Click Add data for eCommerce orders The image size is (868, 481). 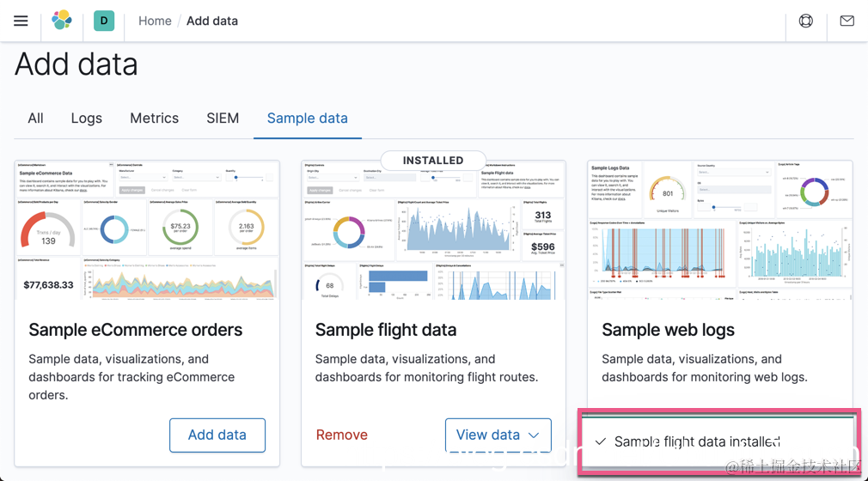point(217,435)
